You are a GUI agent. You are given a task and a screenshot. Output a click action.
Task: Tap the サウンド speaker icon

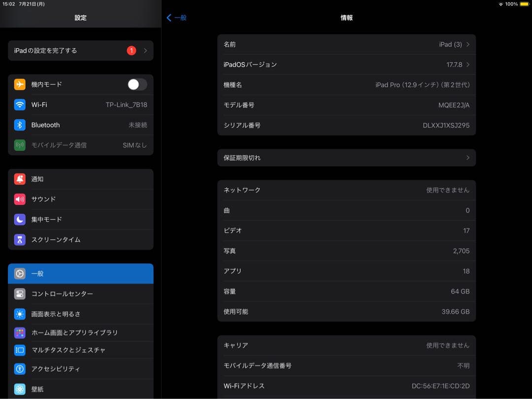pyautogui.click(x=20, y=199)
